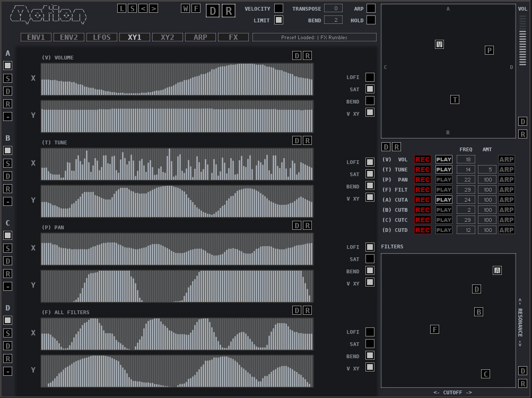
Task: Select the F node in Filters pad
Action: (x=434, y=330)
